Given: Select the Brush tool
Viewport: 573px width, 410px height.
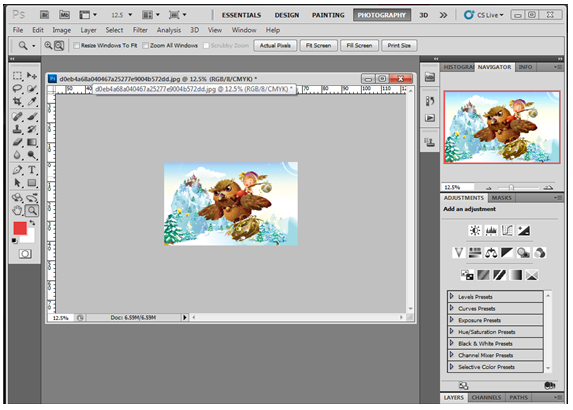Looking at the screenshot, I should point(32,117).
